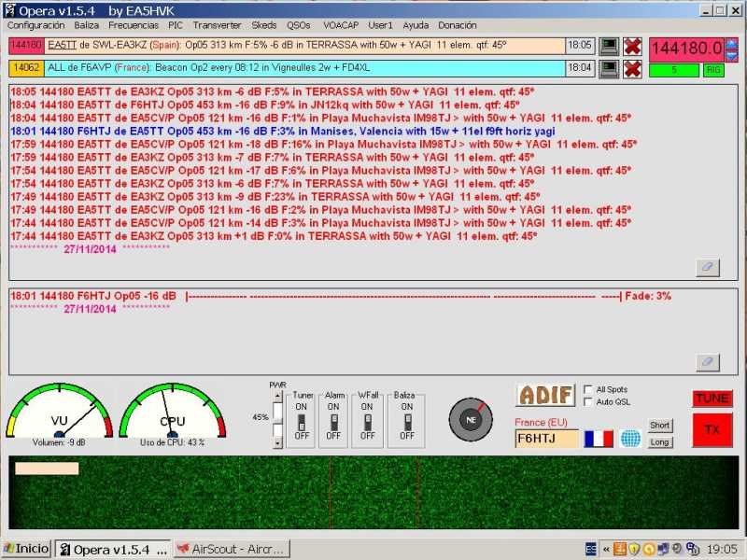Flip the Tuner ON/OFF switch

[x=301, y=422]
